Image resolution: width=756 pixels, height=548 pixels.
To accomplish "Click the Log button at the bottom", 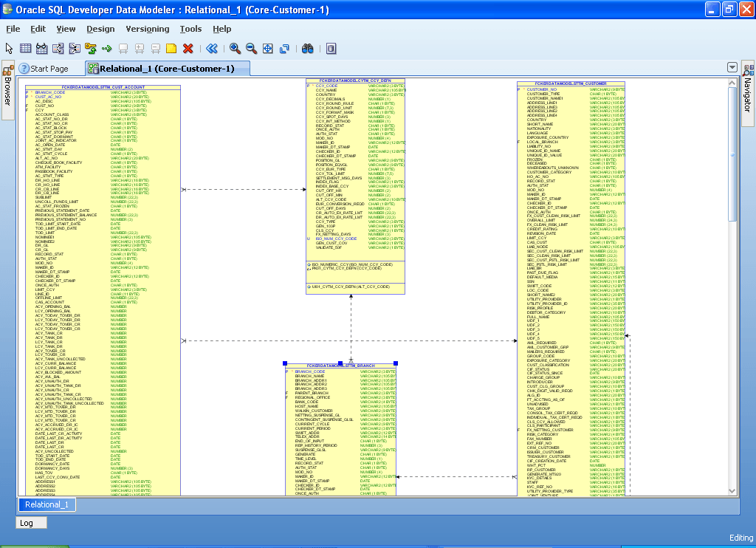I will click(x=30, y=522).
